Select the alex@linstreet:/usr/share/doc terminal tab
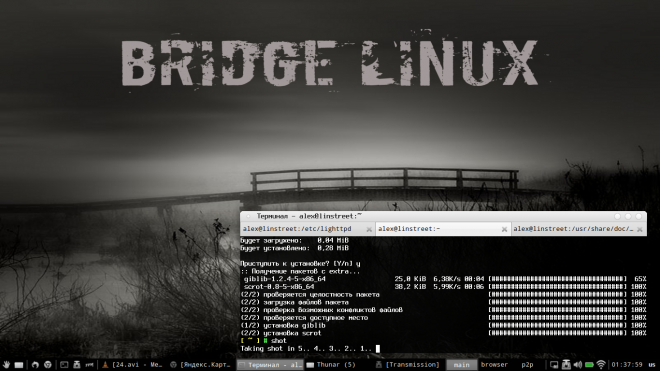The height and width of the screenshot is (371, 660). (x=579, y=229)
